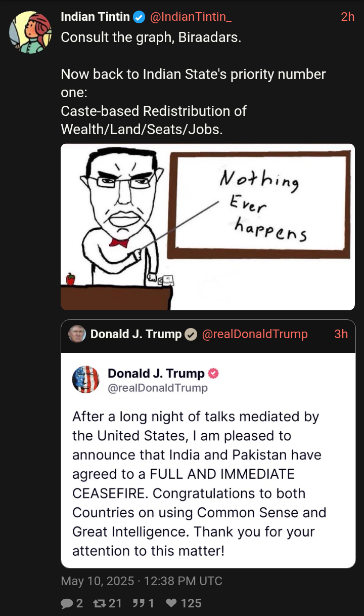Open Indian Tintin's profile avatar
Viewport: 364px width, 616px height.
[x=31, y=31]
